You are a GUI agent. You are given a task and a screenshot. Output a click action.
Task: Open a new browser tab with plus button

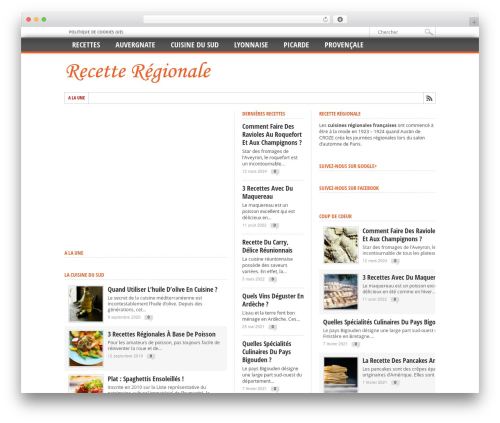click(x=474, y=22)
